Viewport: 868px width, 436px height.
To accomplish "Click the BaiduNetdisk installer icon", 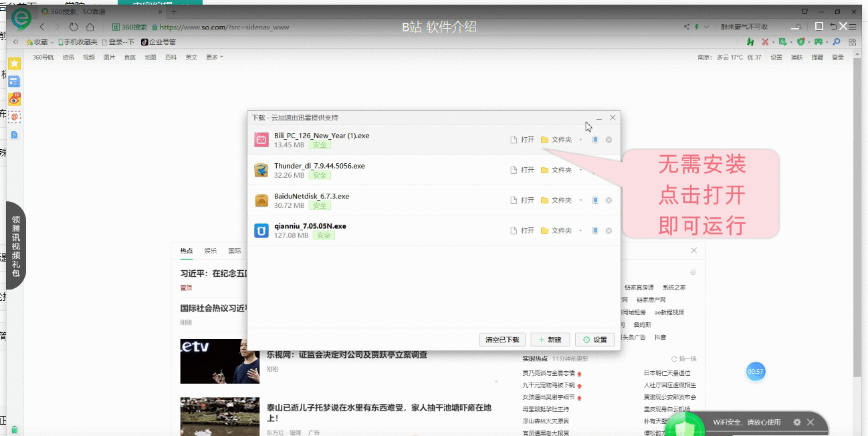I will point(261,199).
